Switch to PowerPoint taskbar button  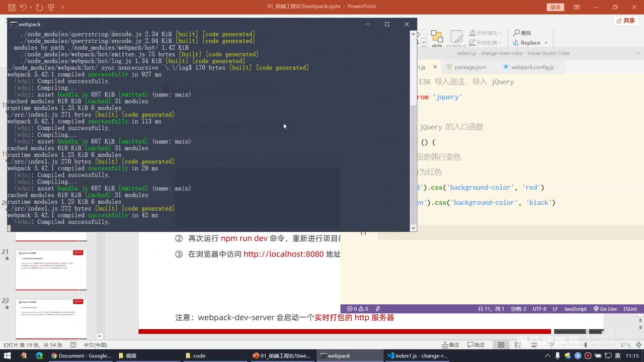pyautogui.click(x=282, y=355)
